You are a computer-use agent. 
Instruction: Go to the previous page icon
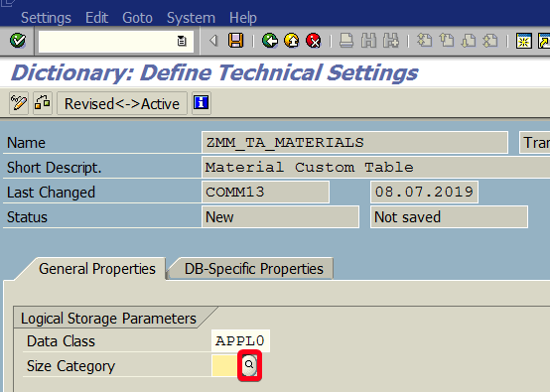pos(447,41)
